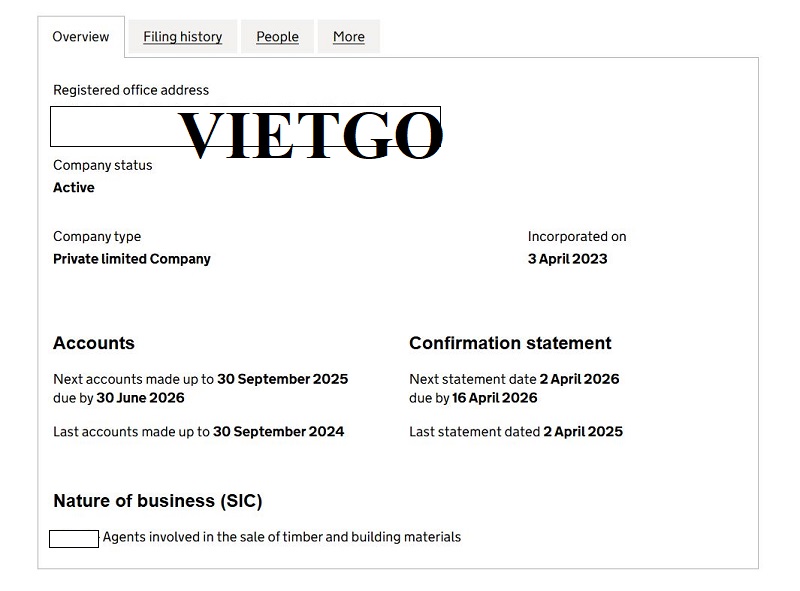Open the People tab
The height and width of the screenshot is (591, 800).
click(277, 37)
